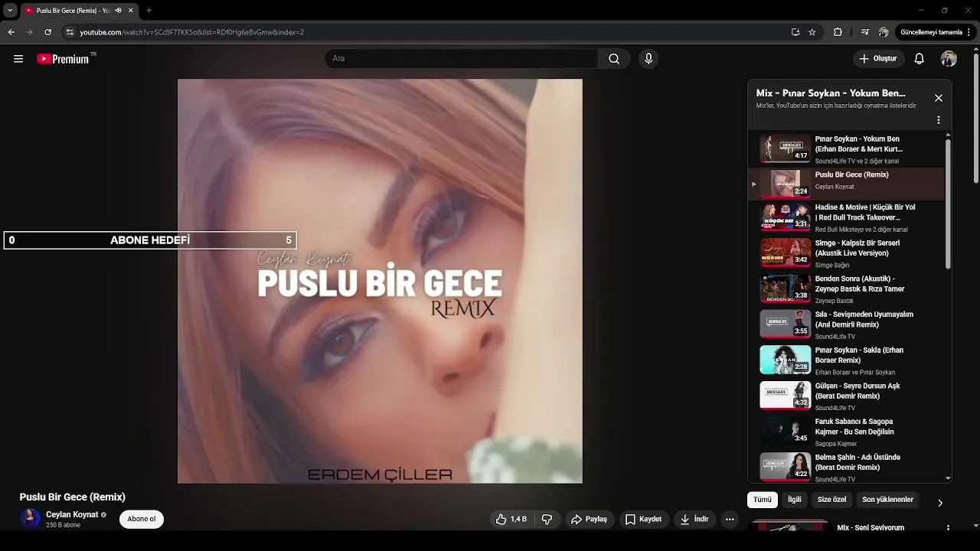This screenshot has height=551, width=980.
Task: Select Belma Şahin - Adı Üstünde item
Action: [x=846, y=467]
